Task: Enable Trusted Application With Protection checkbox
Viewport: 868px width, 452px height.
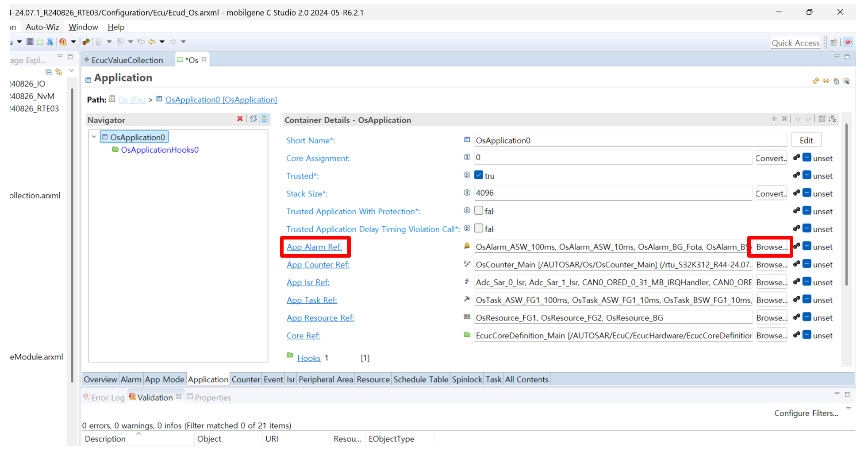Action: coord(478,211)
